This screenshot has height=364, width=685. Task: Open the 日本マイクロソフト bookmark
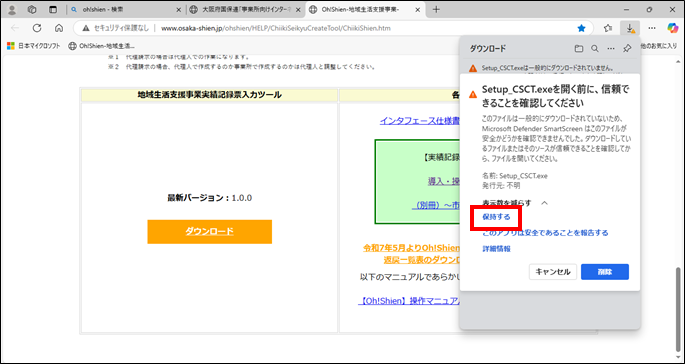click(x=34, y=45)
